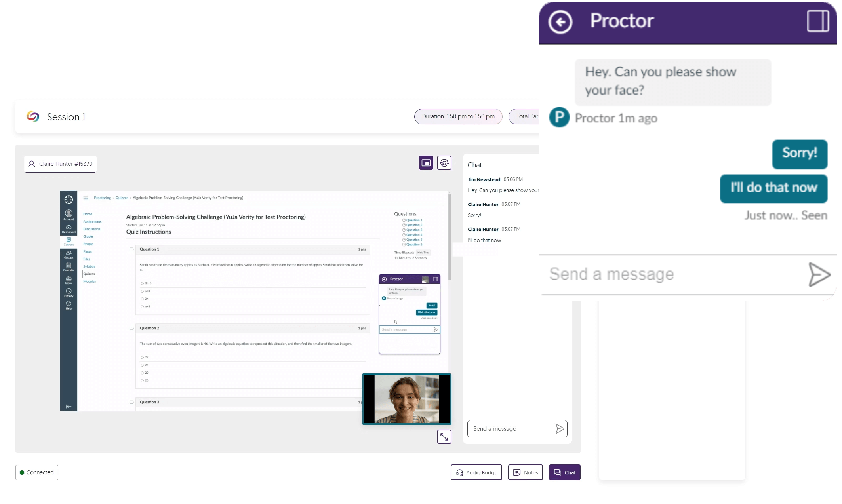The height and width of the screenshot is (504, 842).
Task: Click the YuJa logo beside Session 1
Action: pyautogui.click(x=33, y=117)
